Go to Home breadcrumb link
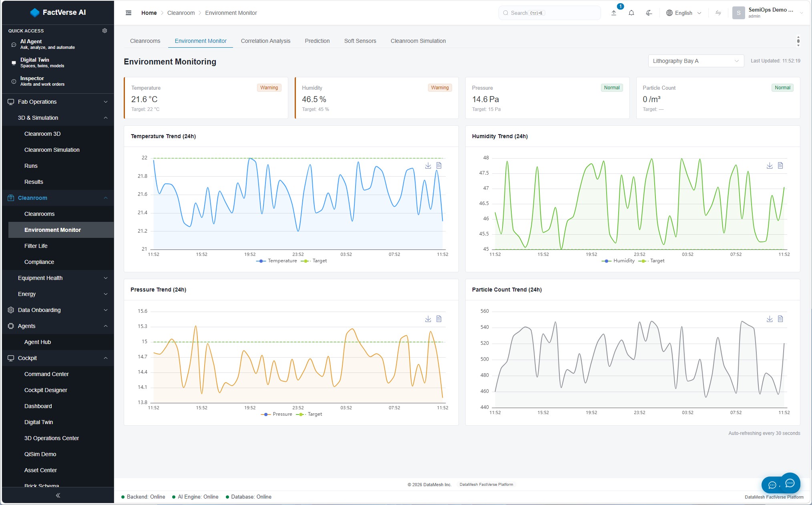The height and width of the screenshot is (505, 812). pyautogui.click(x=149, y=13)
